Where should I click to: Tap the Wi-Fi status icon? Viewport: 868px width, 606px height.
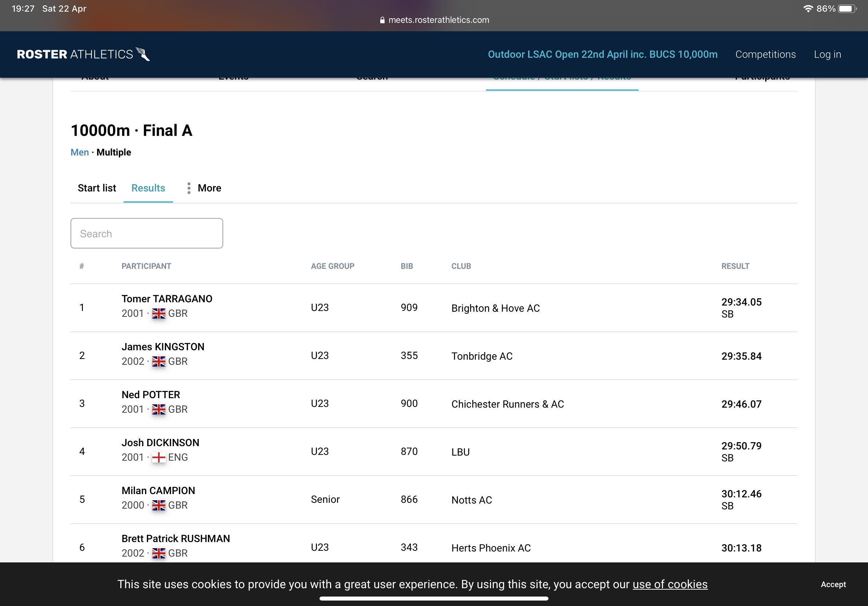coord(808,9)
